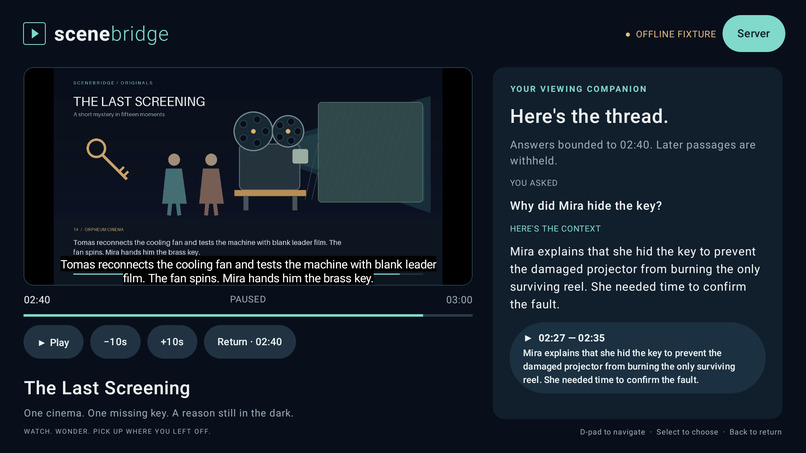Click the question 'Why did Mira hide the key?'

pos(586,206)
